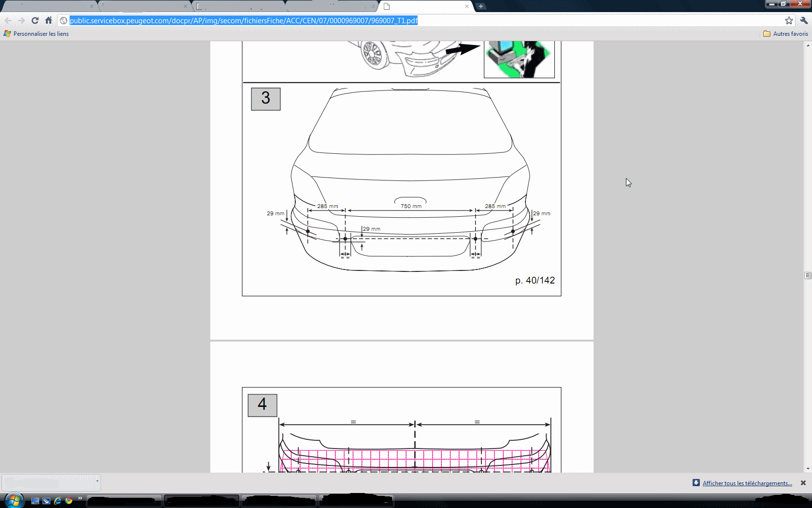Switch to the fourth browser tab

tap(331, 6)
